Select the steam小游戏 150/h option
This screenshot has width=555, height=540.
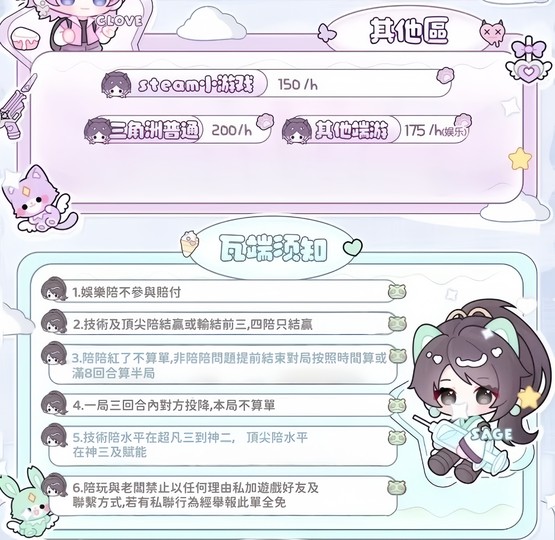[x=276, y=84]
